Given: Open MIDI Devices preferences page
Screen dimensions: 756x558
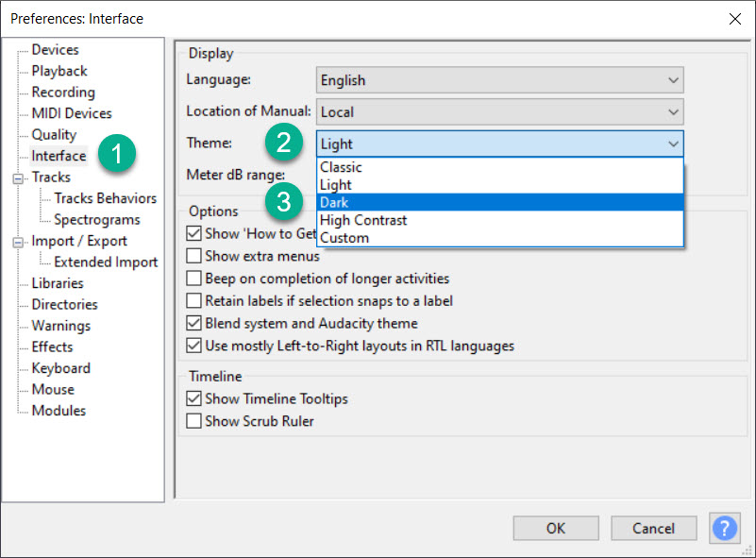Looking at the screenshot, I should pyautogui.click(x=72, y=113).
